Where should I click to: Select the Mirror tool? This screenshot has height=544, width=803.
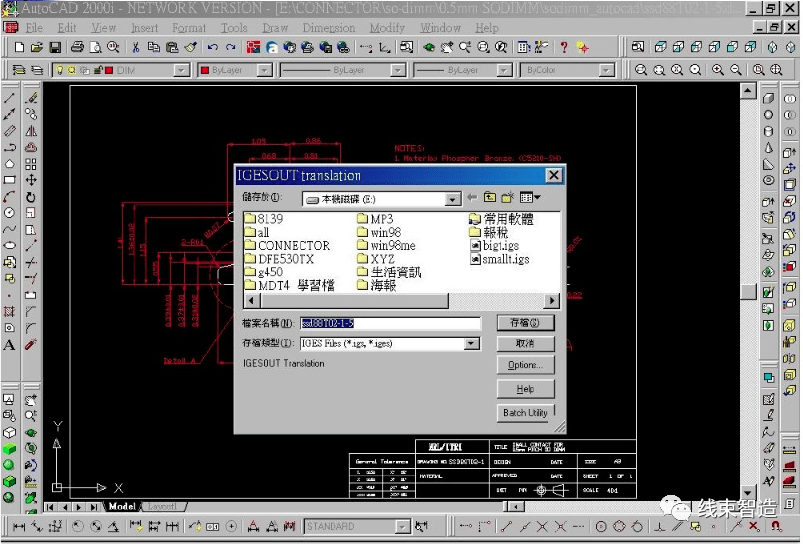click(x=31, y=131)
